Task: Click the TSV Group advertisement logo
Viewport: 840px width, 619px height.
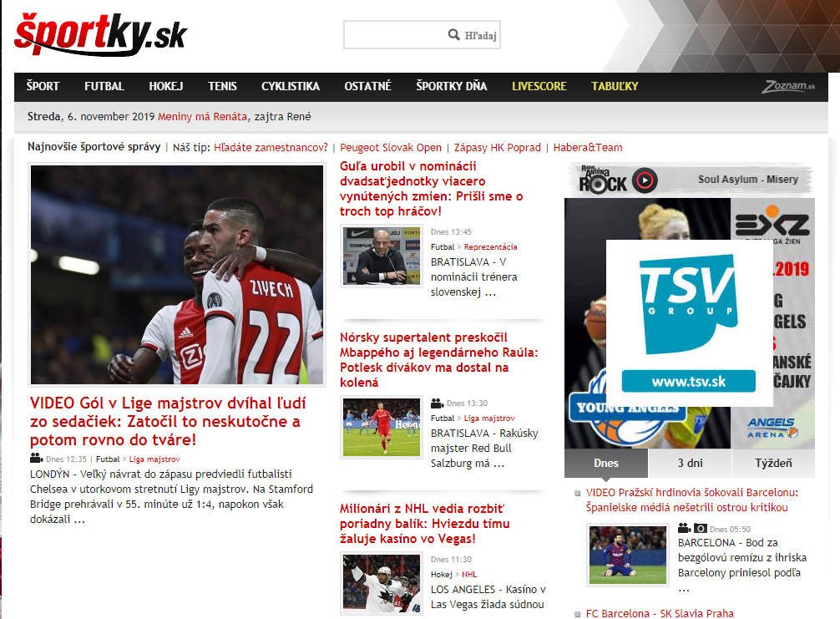Action: tap(688, 322)
